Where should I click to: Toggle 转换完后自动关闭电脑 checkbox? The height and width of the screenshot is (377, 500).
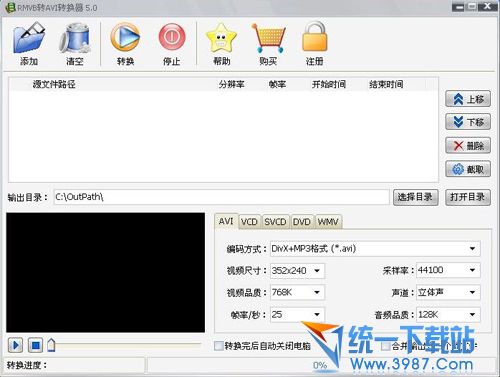219,346
